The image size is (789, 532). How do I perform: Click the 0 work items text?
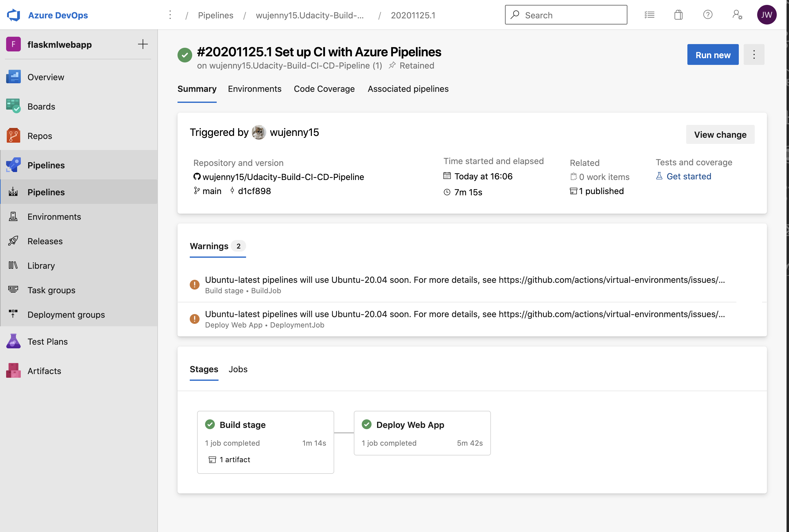click(x=604, y=177)
